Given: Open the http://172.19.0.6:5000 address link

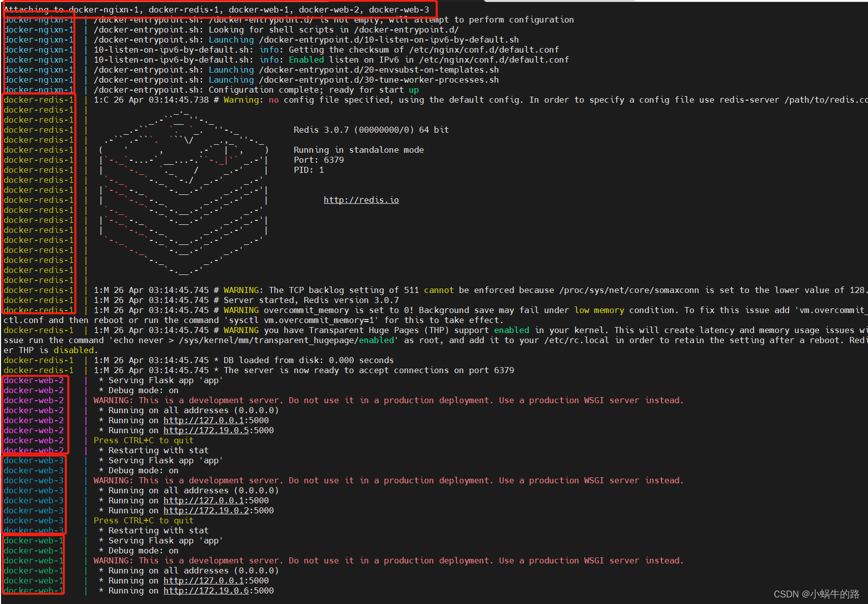Looking at the screenshot, I should (206, 590).
